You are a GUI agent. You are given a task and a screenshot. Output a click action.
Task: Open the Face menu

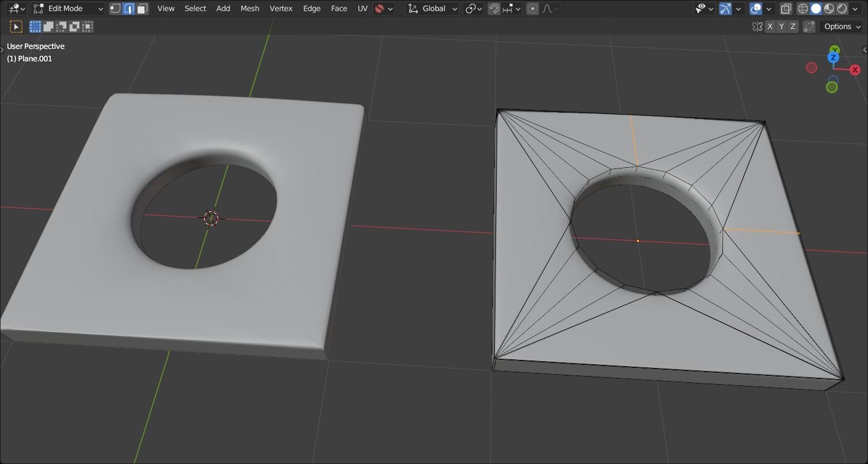pyautogui.click(x=339, y=9)
